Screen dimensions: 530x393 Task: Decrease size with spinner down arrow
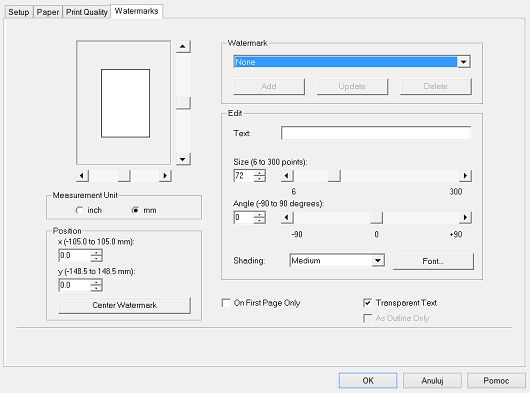click(260, 179)
